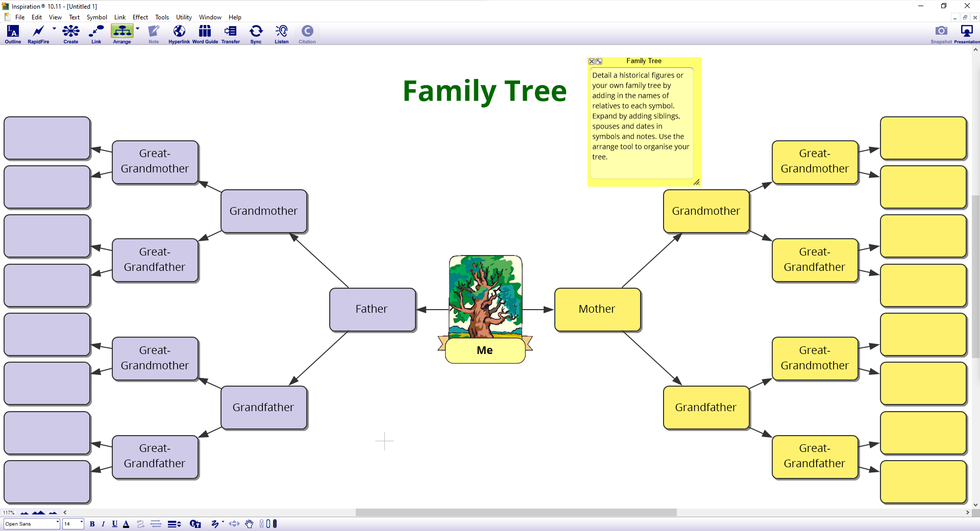
Task: Click the tree image thumbnail
Action: click(x=485, y=296)
